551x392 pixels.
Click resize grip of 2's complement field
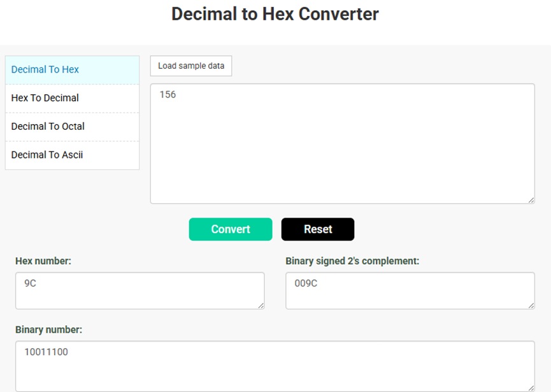click(531, 305)
